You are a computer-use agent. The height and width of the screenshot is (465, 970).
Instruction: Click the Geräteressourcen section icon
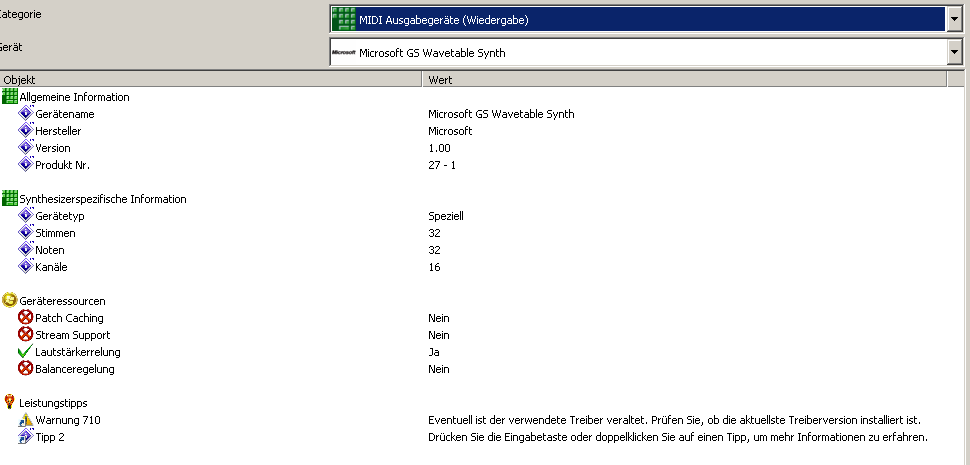pyautogui.click(x=10, y=300)
